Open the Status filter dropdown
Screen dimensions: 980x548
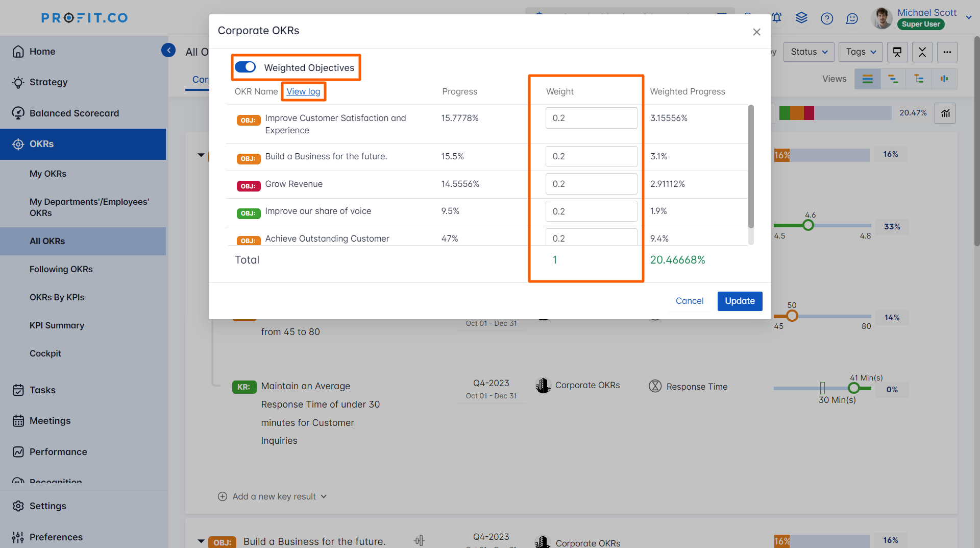coord(808,52)
